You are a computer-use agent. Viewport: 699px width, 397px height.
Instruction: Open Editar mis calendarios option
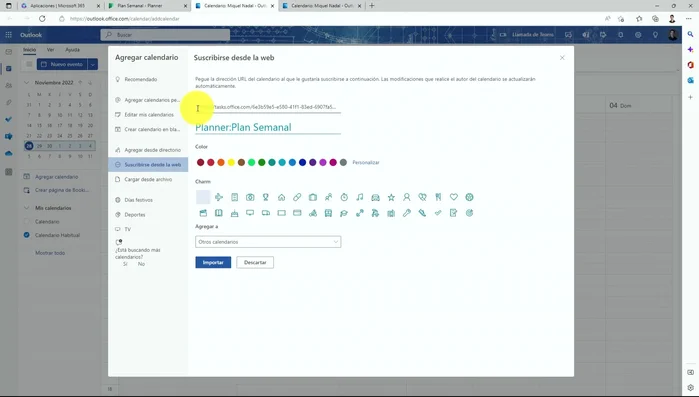(x=148, y=115)
